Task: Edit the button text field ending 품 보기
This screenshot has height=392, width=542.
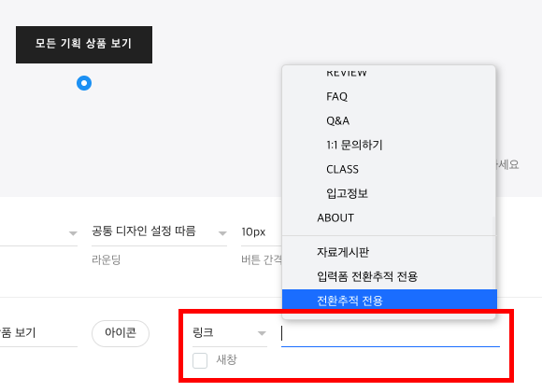Action: coord(38,333)
